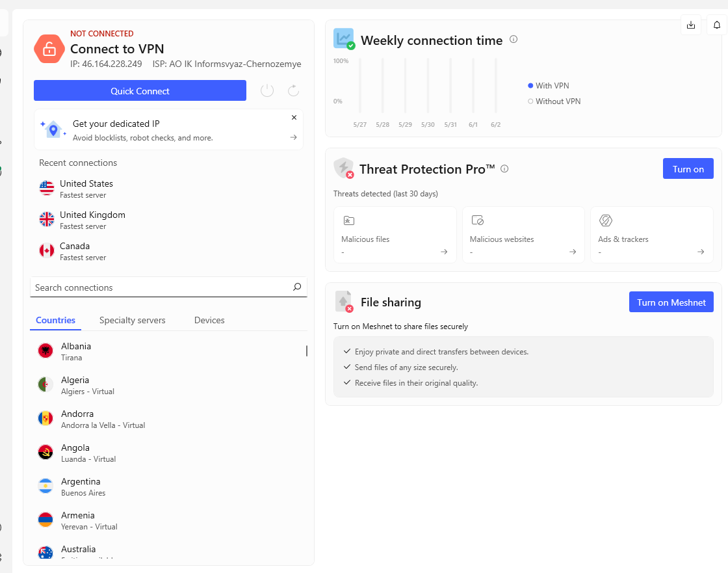Open downloads icon at top right

point(691,25)
